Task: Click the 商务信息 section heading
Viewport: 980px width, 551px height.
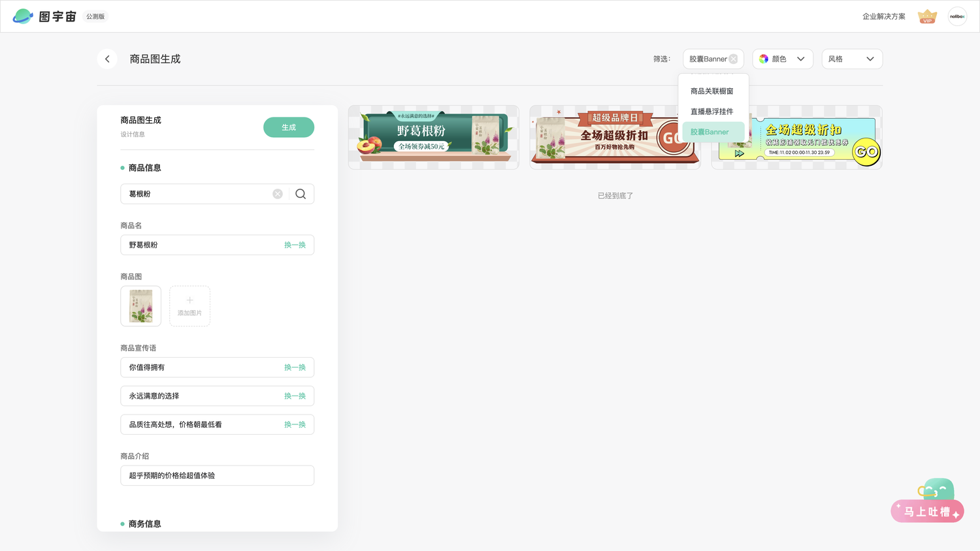Action: coord(144,524)
